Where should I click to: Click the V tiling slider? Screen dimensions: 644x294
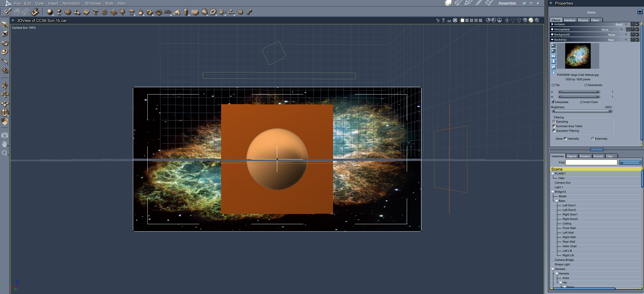(x=579, y=92)
